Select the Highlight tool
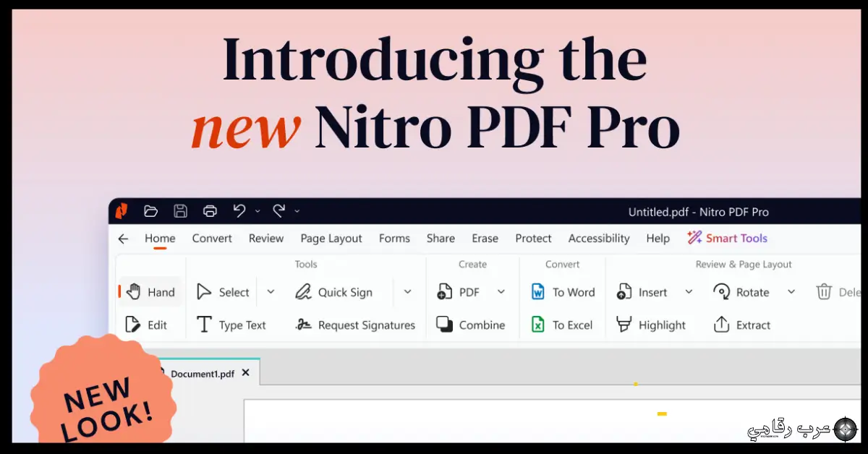Screen dimensions: 868x454 (x=651, y=325)
